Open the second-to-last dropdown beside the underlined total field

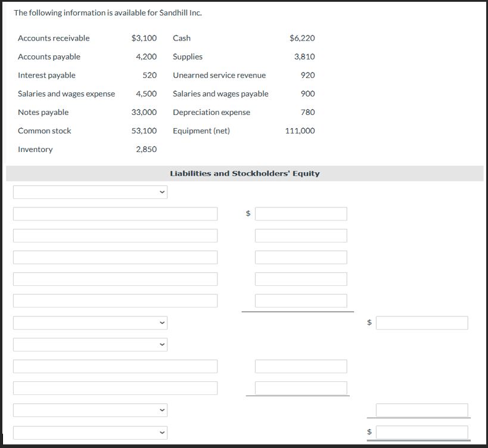click(90, 410)
